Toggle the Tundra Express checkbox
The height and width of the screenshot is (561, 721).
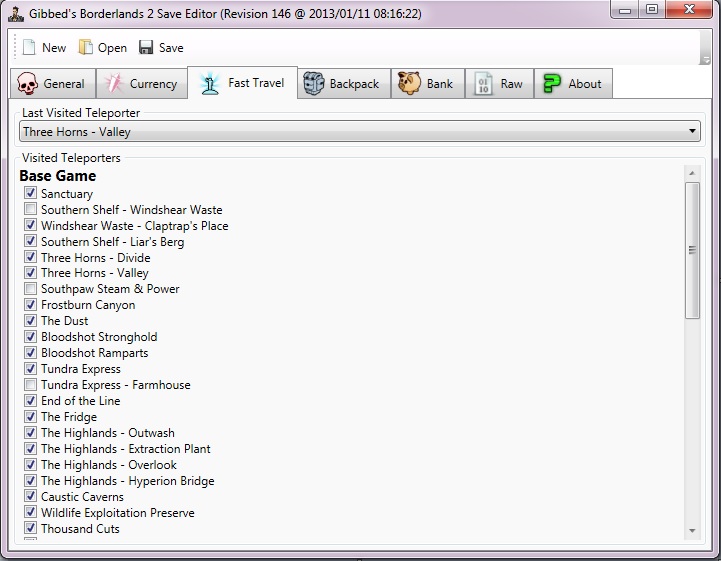coord(30,368)
